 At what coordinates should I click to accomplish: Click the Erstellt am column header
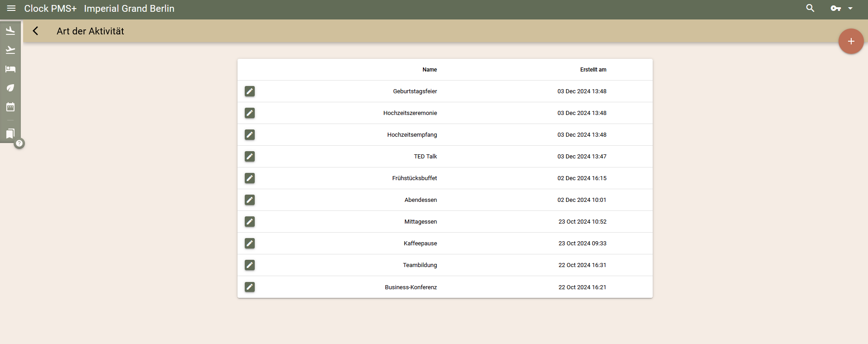coord(593,70)
